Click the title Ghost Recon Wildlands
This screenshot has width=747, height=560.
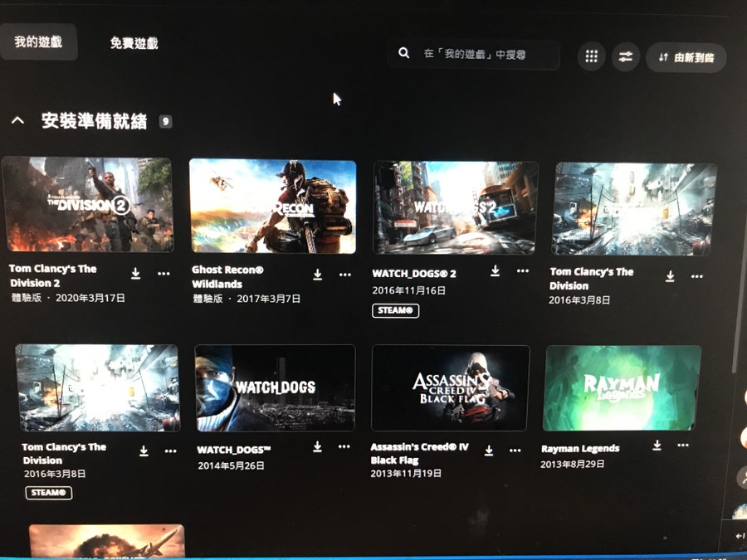[227, 276]
